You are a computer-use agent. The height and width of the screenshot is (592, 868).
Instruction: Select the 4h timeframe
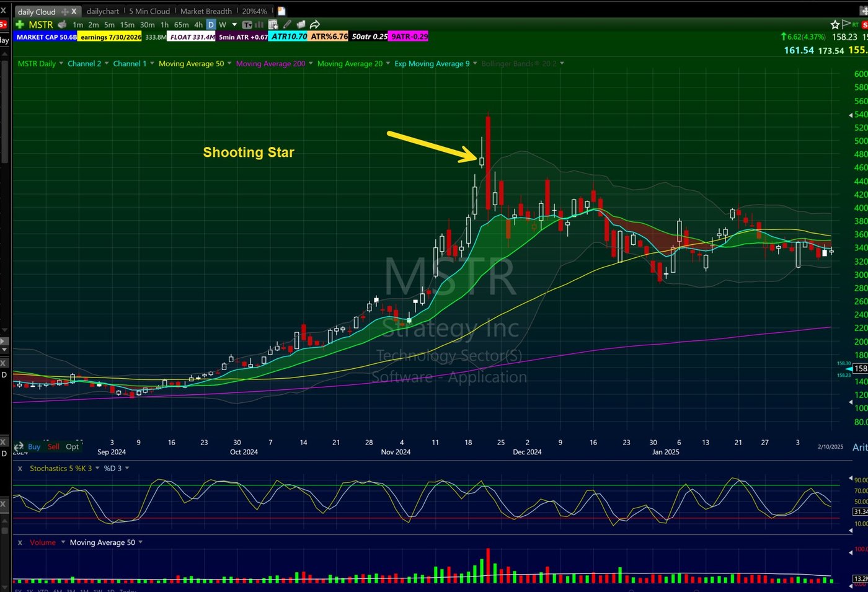[x=198, y=25]
